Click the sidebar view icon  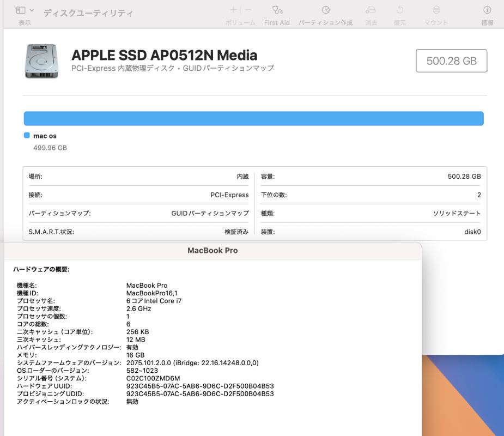tap(21, 10)
